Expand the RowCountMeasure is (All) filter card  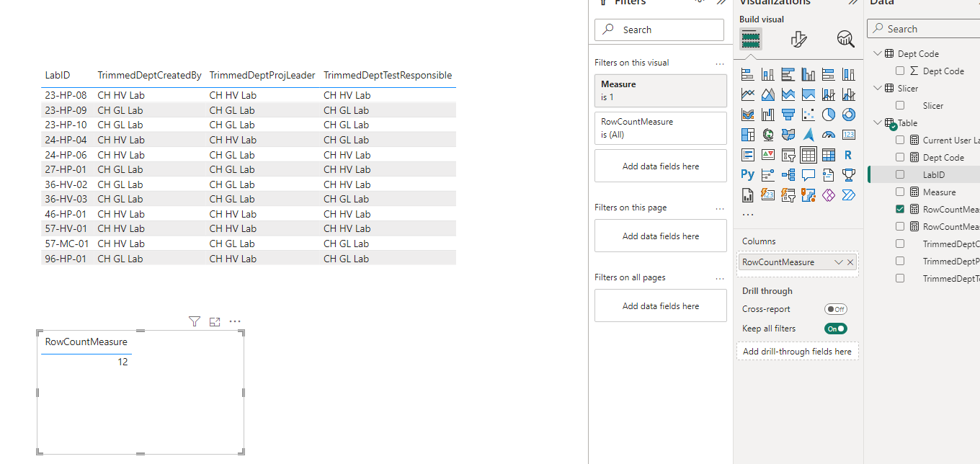click(x=661, y=128)
